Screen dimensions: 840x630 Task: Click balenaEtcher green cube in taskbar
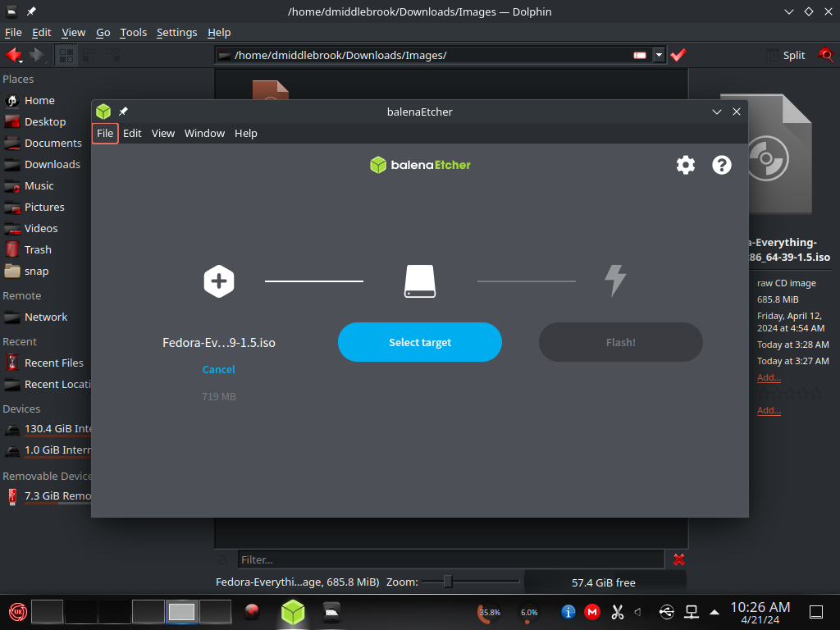click(293, 612)
